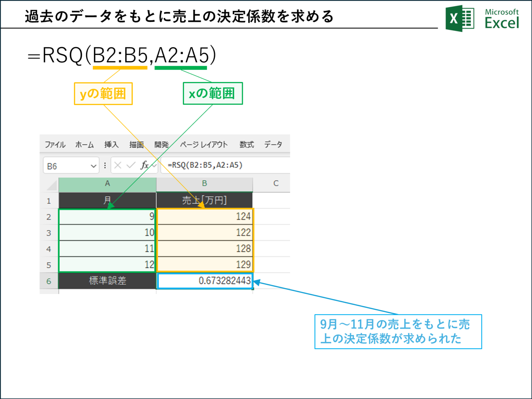Select cell A2 containing value 9

click(x=107, y=216)
